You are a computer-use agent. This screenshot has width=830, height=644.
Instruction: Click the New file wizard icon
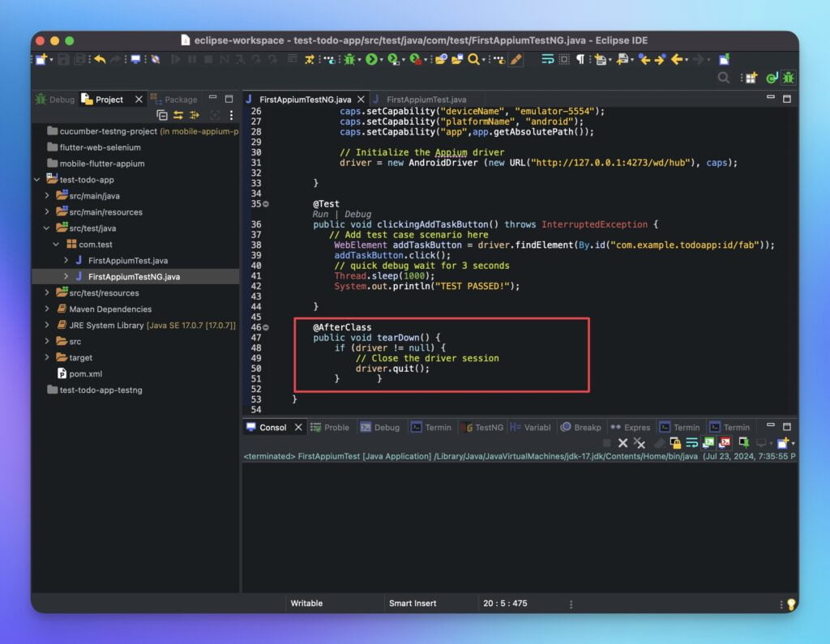point(41,59)
